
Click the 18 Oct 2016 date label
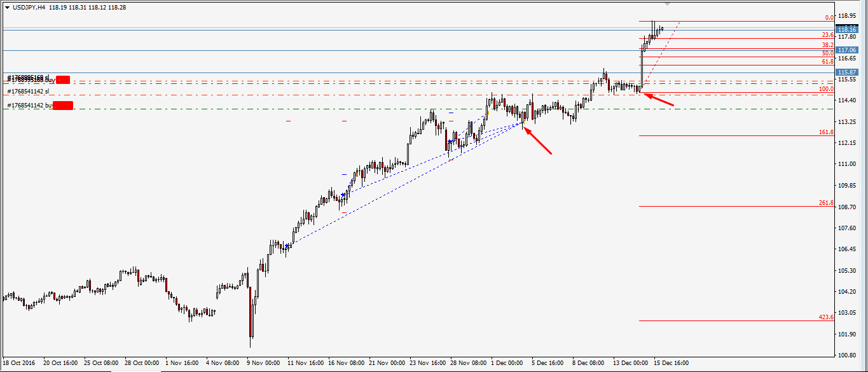18,363
